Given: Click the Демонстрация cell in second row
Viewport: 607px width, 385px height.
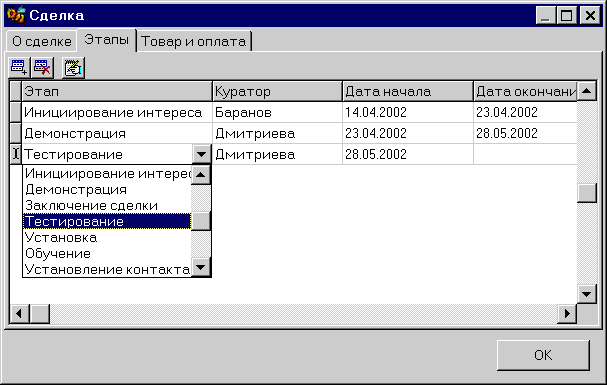Looking at the screenshot, I should pyautogui.click(x=117, y=133).
